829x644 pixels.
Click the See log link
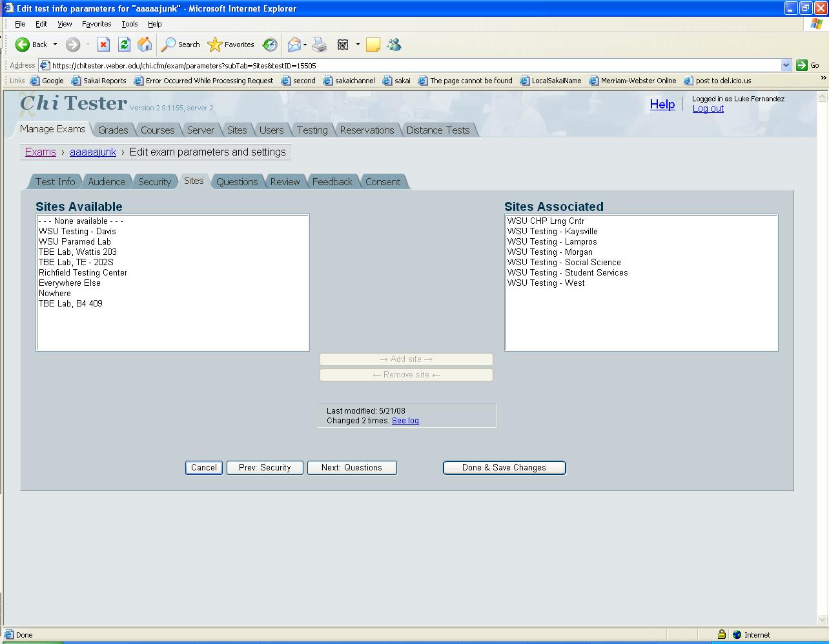click(405, 420)
